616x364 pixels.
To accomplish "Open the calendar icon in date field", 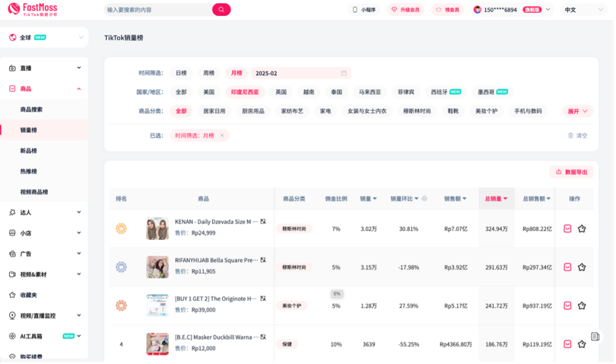I will (344, 73).
